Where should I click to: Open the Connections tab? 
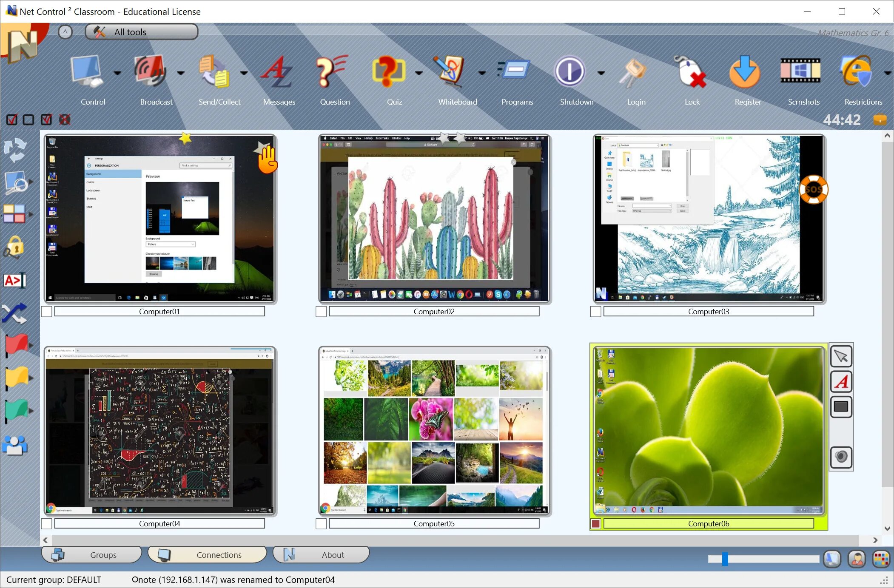[x=207, y=555]
